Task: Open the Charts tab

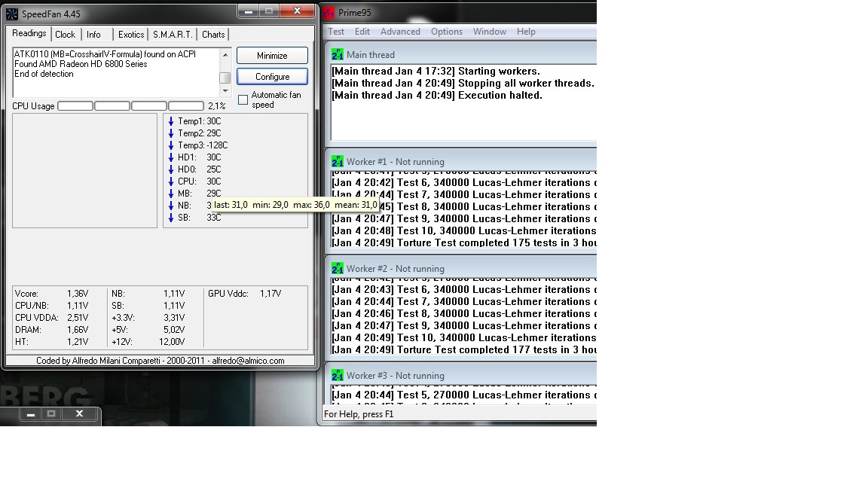Action: pos(213,35)
